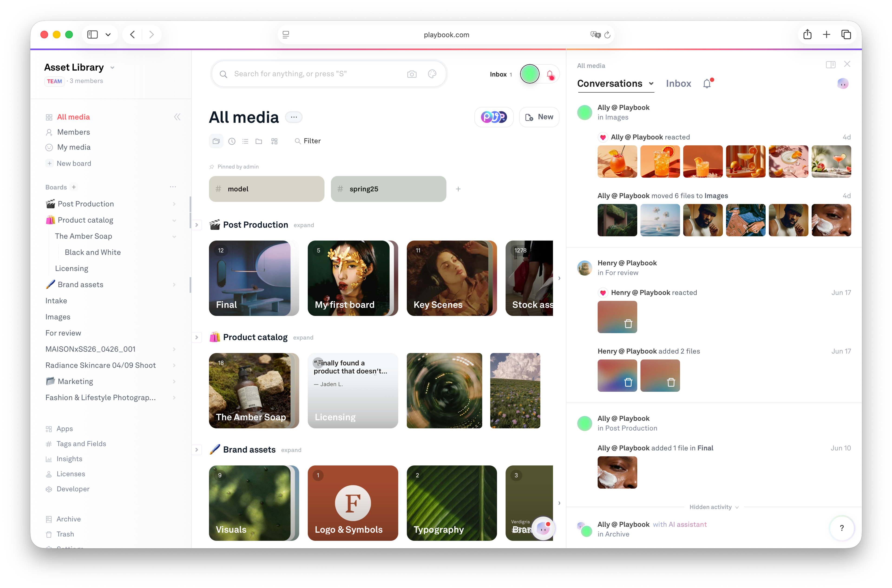Screen dimensions: 892x588
Task: Toggle Safari sidebar icon
Action: (92, 35)
